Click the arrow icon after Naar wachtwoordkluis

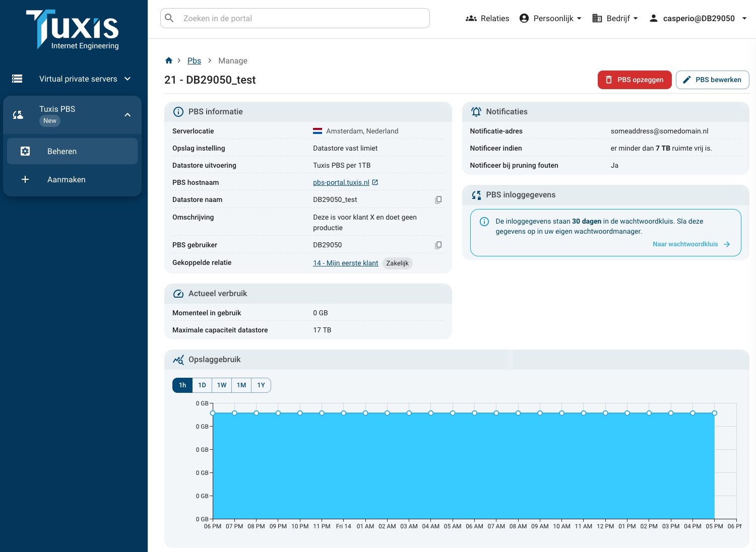pyautogui.click(x=727, y=244)
